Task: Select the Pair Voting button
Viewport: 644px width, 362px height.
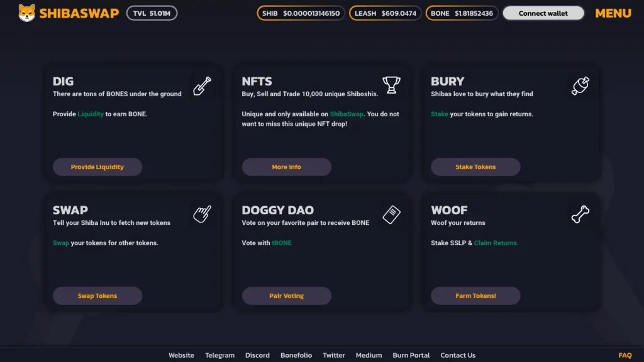Action: pos(286,296)
